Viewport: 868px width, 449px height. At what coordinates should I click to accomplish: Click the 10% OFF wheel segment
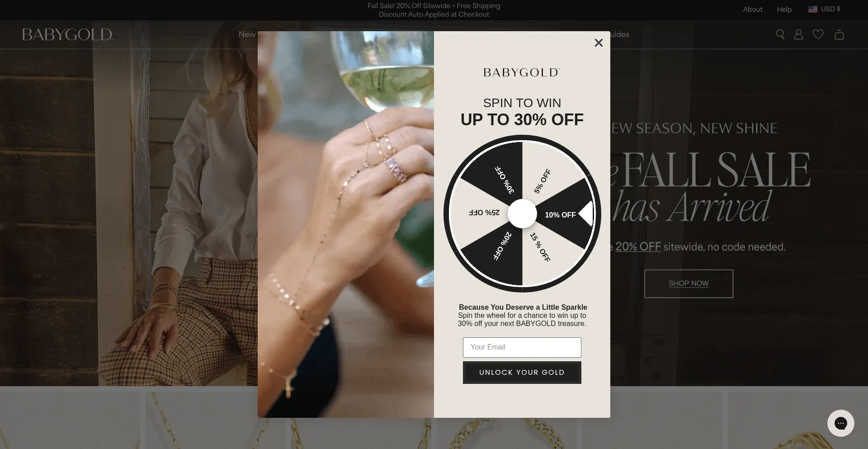[x=561, y=215]
